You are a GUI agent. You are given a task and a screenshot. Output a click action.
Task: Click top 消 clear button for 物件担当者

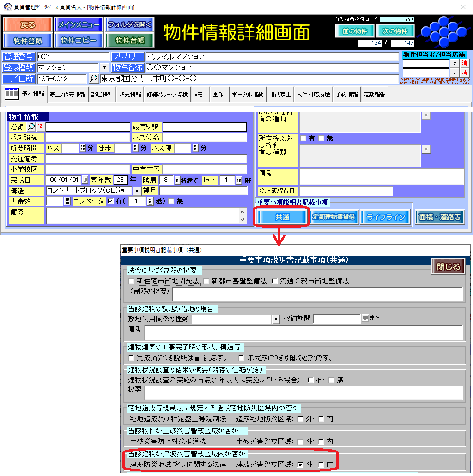pyautogui.click(x=464, y=63)
